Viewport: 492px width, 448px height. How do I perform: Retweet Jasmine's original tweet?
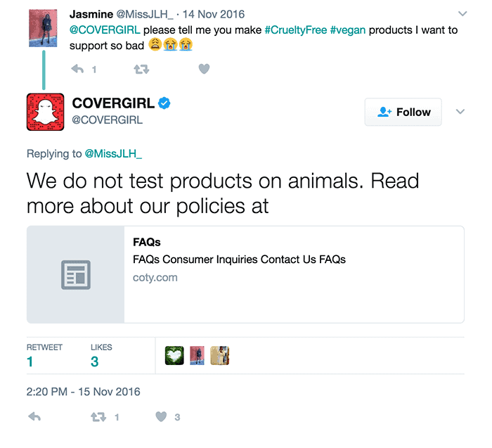141,69
